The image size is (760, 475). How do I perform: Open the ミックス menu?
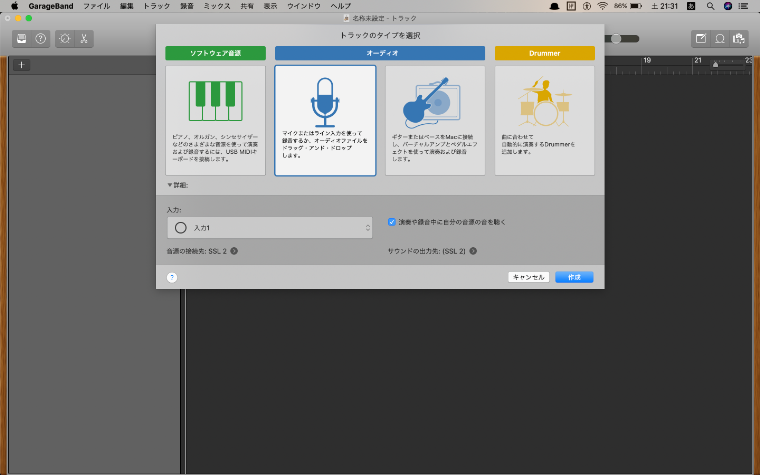click(217, 6)
